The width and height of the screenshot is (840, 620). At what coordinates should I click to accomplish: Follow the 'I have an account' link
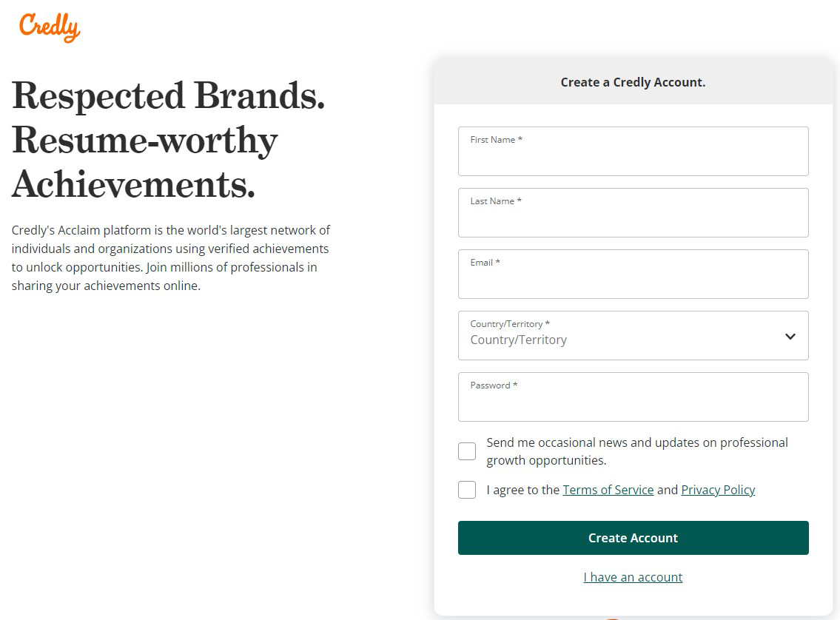633,577
